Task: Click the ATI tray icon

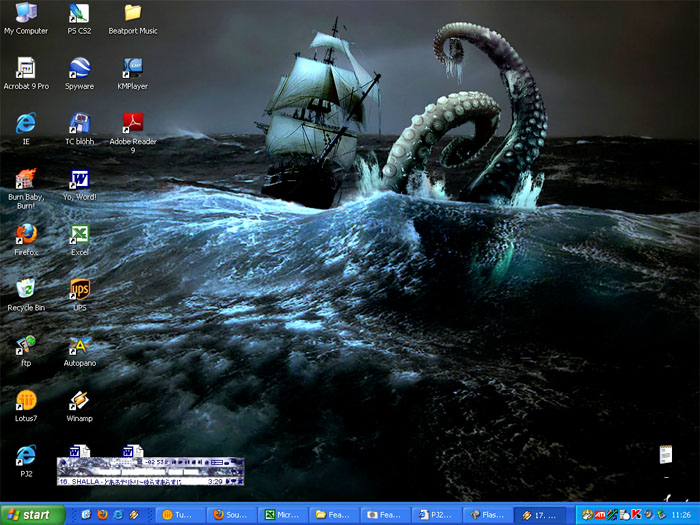Action: [x=600, y=515]
